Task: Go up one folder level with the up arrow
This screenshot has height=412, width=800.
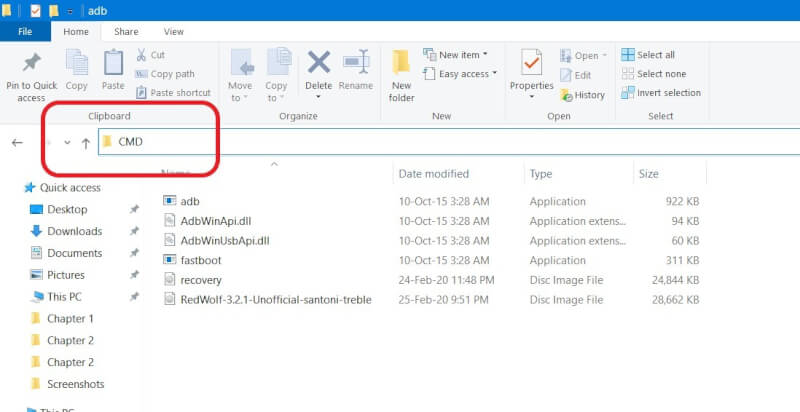Action: 86,143
